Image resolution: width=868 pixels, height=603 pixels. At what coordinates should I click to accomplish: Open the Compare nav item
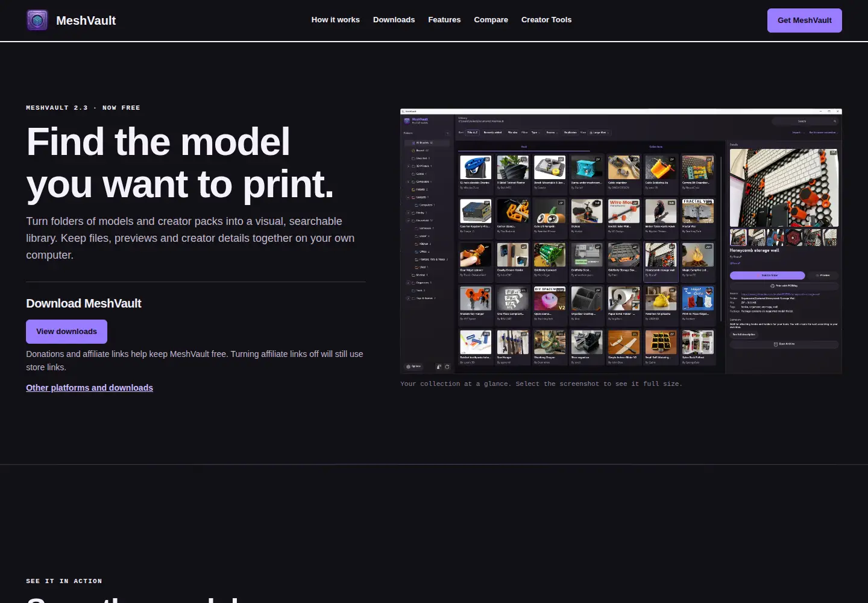491,20
